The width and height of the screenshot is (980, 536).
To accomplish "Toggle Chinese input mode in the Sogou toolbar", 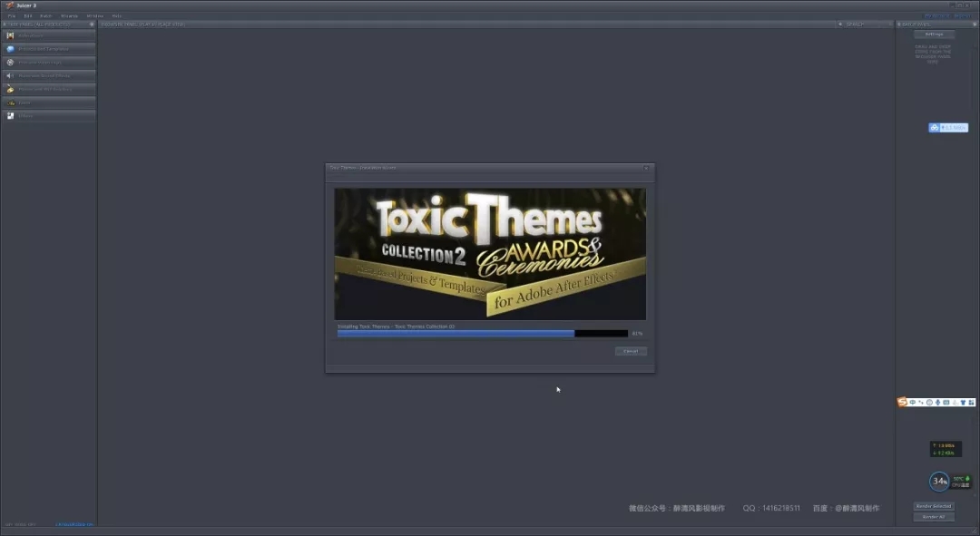I will pos(913,402).
